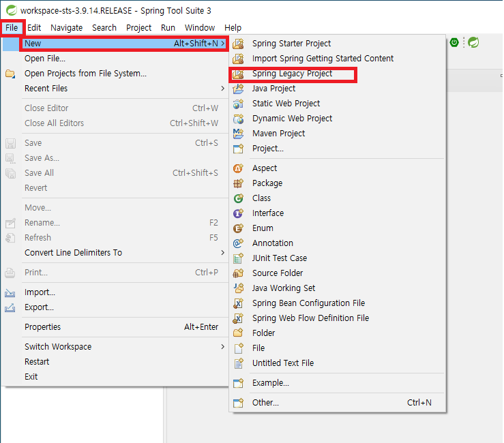This screenshot has height=443, width=504.
Task: Click the Annotation @ icon
Action: pyautogui.click(x=238, y=243)
